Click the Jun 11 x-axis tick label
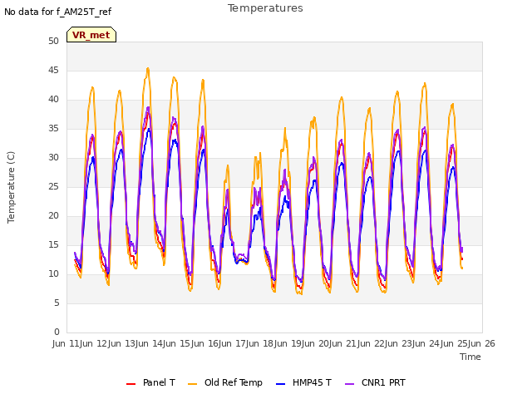Viewport: 532px width, 399px height. [x=66, y=343]
